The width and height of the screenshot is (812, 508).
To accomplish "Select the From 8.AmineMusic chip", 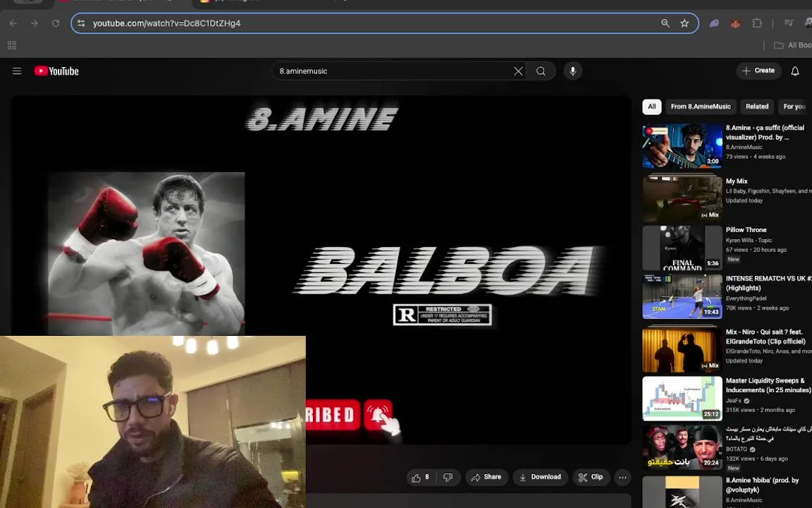I will coord(701,107).
